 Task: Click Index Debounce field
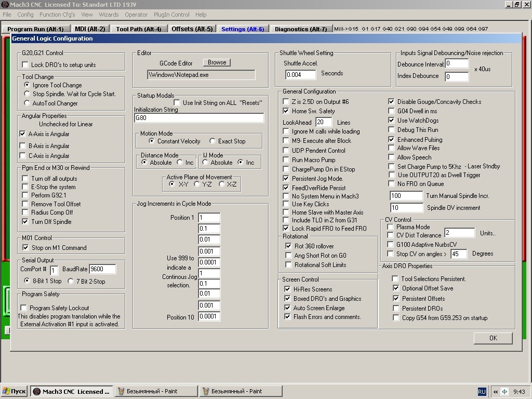tap(457, 77)
